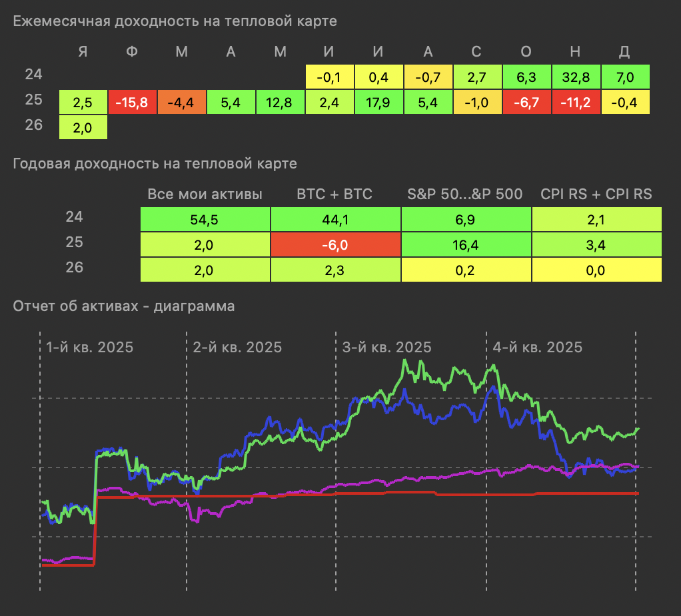681x616 pixels.
Task: Click the 'Я' January column header
Action: tap(83, 52)
